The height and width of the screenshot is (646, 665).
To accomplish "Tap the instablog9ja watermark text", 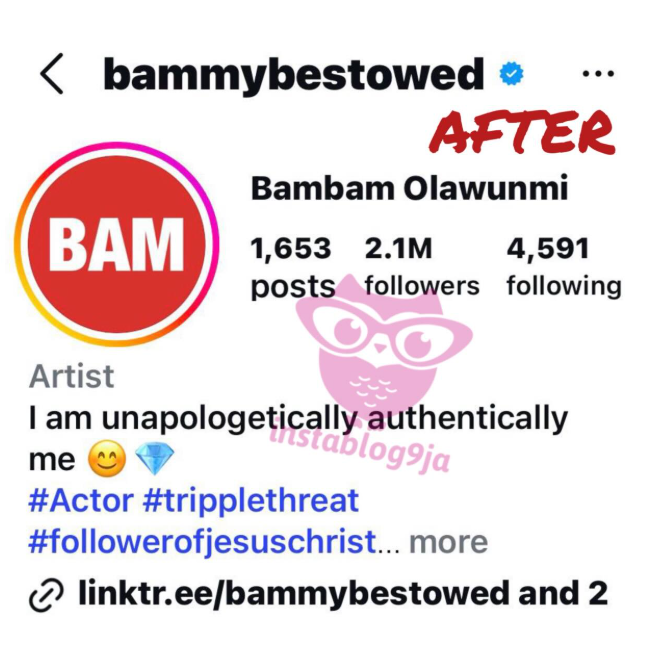I will coord(360,445).
